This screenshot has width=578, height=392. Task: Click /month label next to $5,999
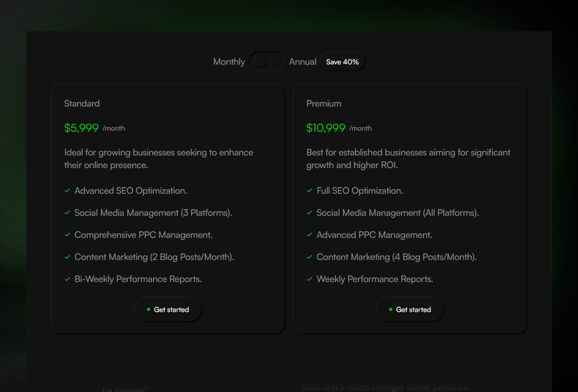tap(114, 128)
